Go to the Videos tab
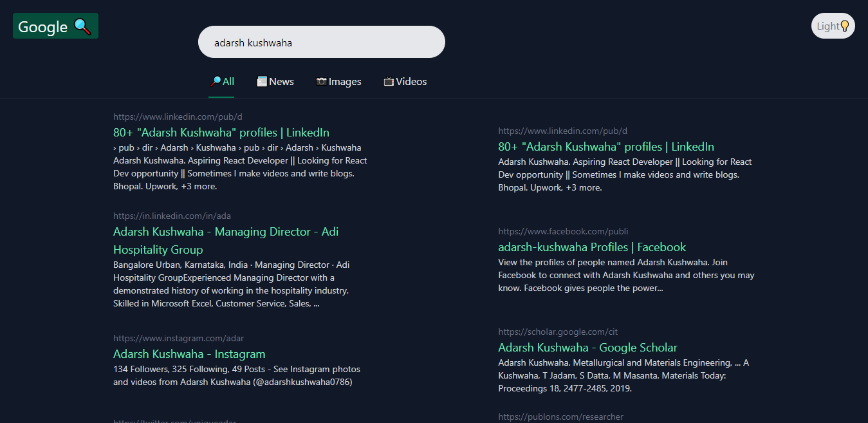Viewport: 868px width, 423px height. coord(405,82)
